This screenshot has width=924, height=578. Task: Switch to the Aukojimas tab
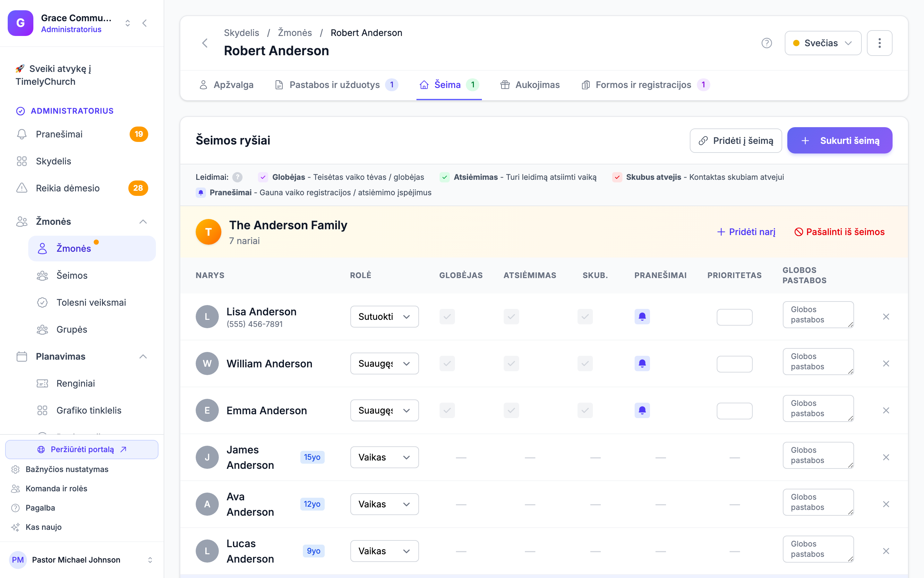tap(530, 85)
